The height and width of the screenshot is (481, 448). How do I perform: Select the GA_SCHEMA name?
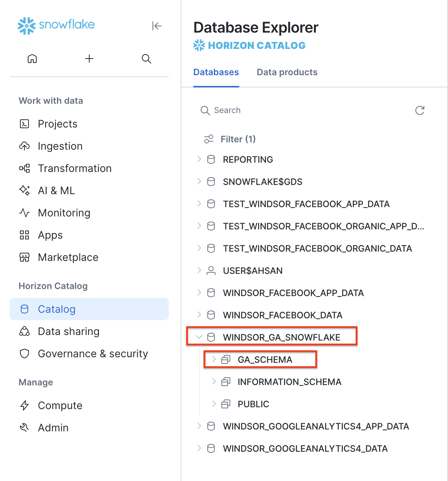265,359
